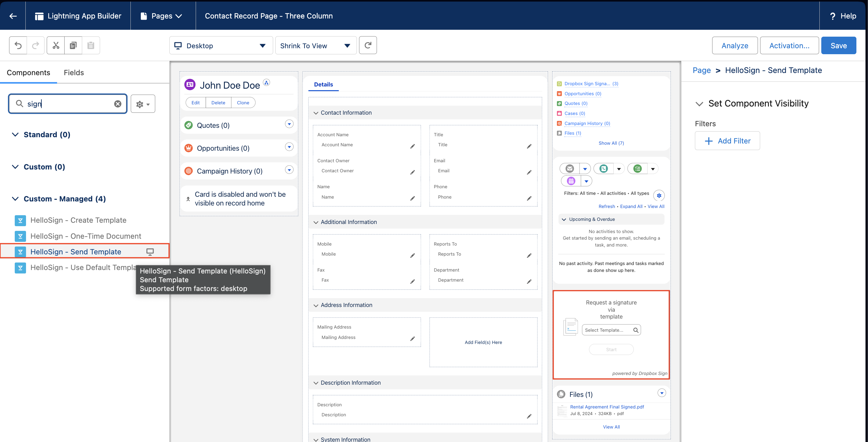The width and height of the screenshot is (868, 442).
Task: Click the HelloSign - Use Default Template icon
Action: click(x=20, y=267)
